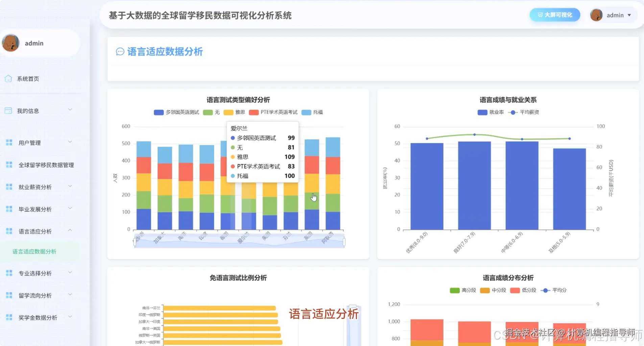
Task: Click the admin avatar thumbnail in sidebar
Action: tap(10, 43)
